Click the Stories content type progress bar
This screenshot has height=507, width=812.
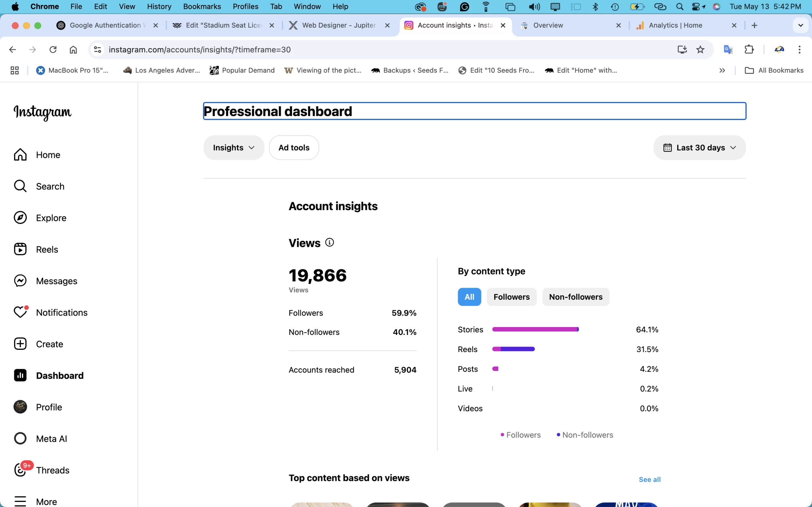tap(535, 329)
